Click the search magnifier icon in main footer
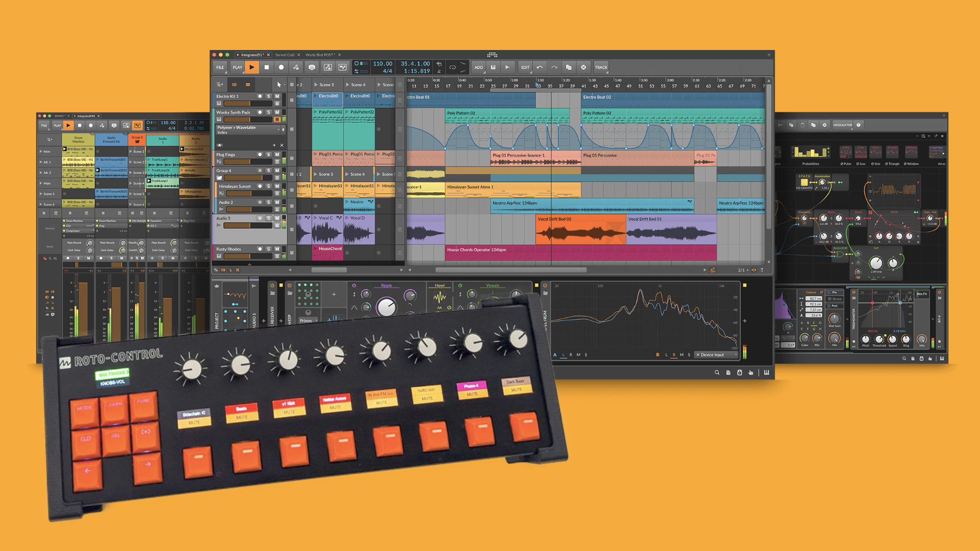The width and height of the screenshot is (980, 551). [717, 373]
